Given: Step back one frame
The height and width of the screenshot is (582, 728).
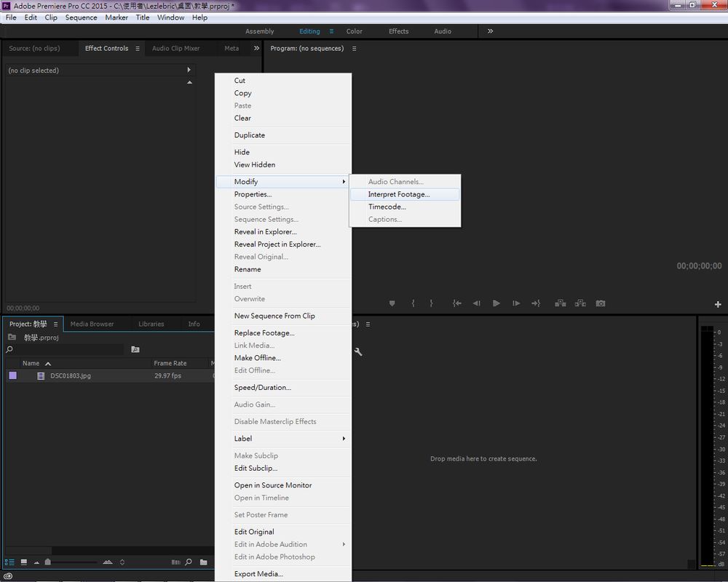Looking at the screenshot, I should (x=476, y=303).
